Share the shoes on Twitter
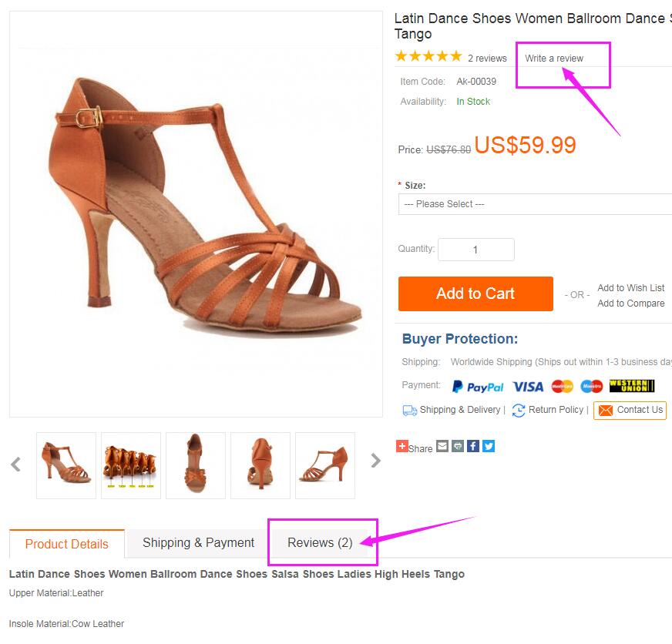 (x=488, y=446)
